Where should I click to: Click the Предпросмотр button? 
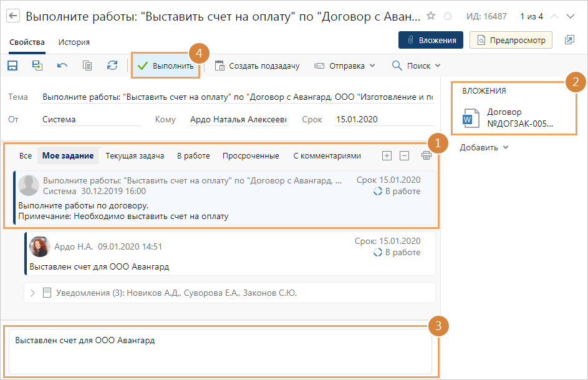tap(511, 40)
